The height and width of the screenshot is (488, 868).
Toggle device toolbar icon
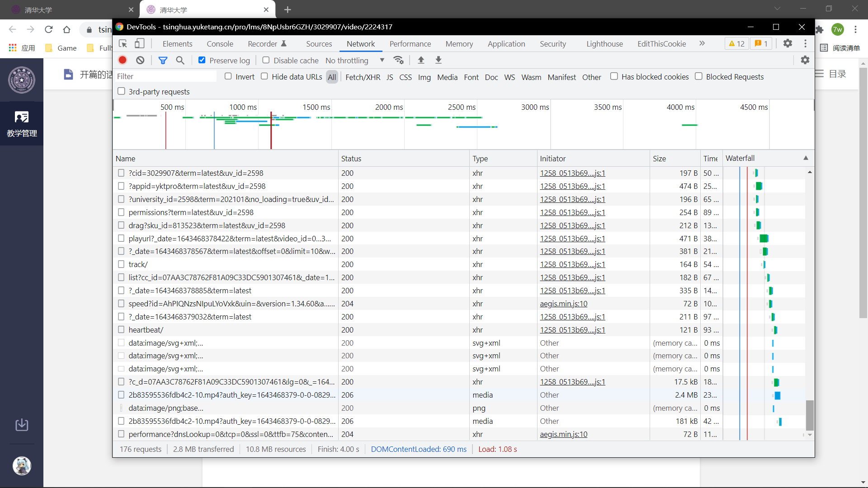(x=140, y=43)
